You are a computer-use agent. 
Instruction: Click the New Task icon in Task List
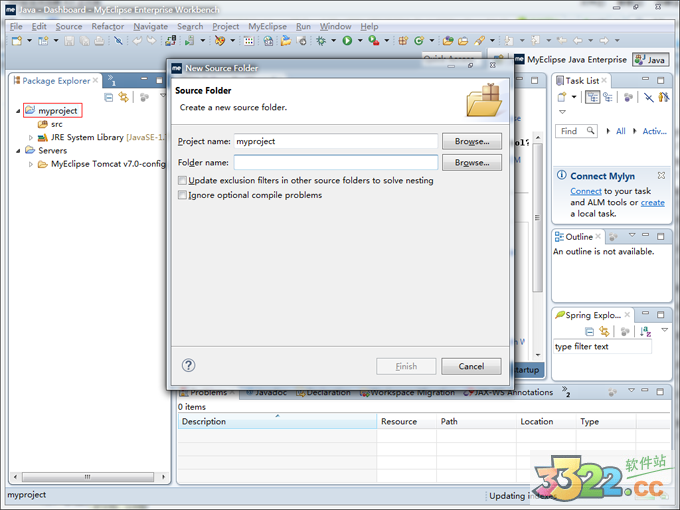point(562,97)
